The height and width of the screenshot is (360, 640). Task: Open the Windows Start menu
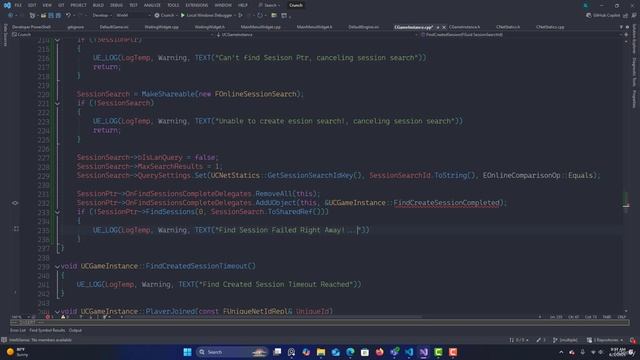click(x=187, y=352)
